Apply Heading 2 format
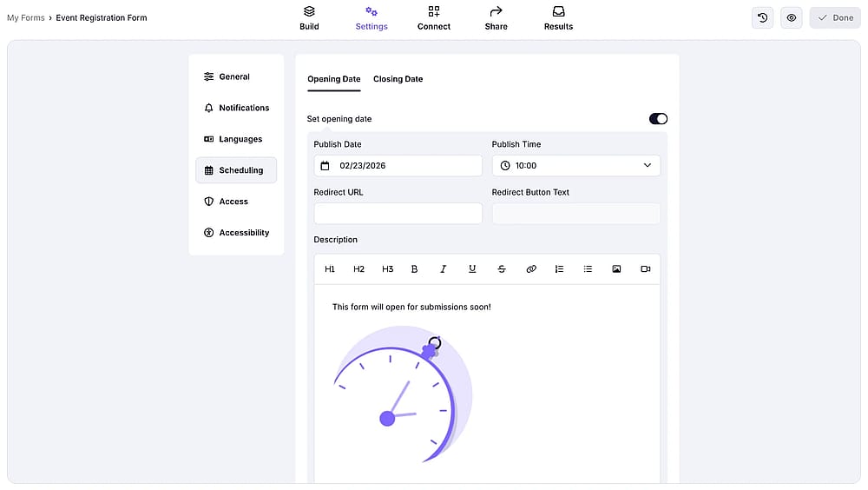Viewport: 868px width, 490px height. pos(358,268)
